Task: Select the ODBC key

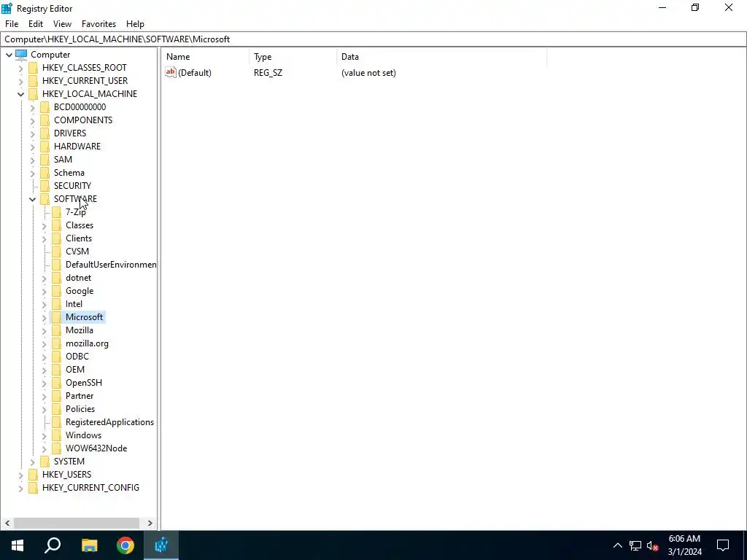Action: tap(77, 356)
